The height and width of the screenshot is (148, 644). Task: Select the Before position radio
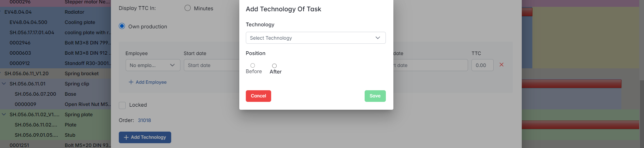tap(253, 66)
